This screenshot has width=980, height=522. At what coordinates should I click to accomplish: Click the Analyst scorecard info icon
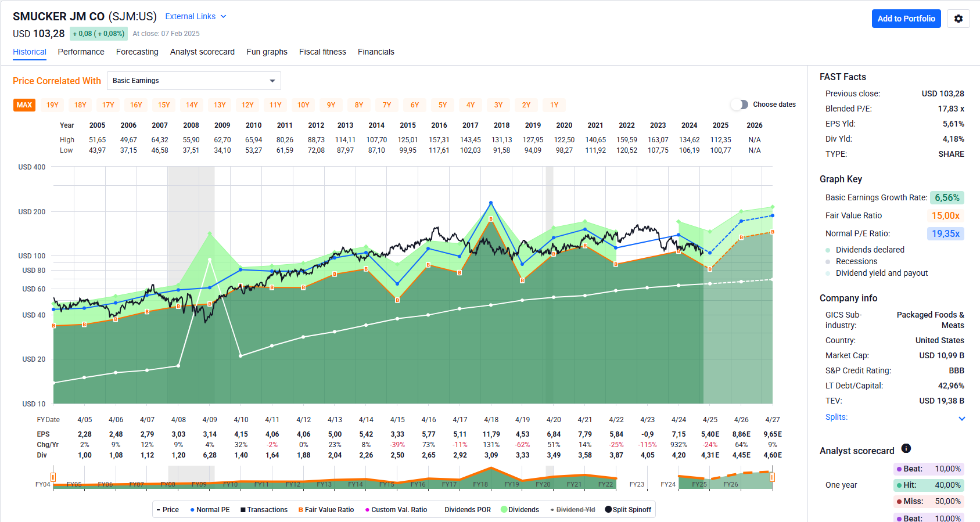906,448
